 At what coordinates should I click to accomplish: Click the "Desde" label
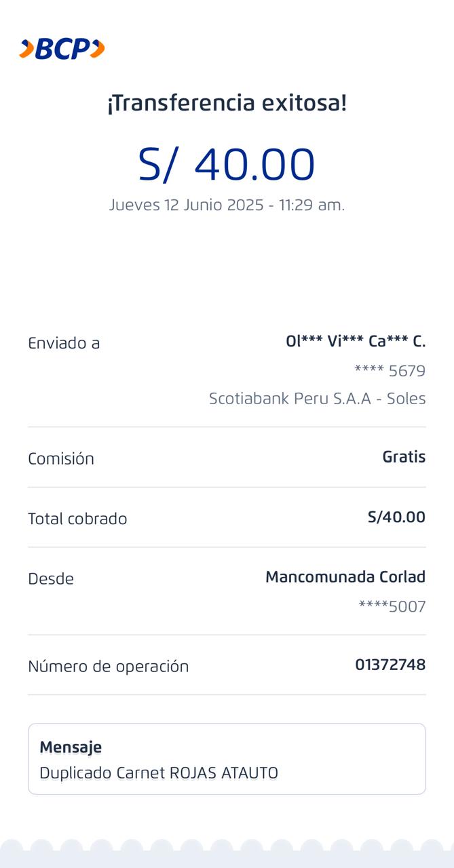point(51,579)
